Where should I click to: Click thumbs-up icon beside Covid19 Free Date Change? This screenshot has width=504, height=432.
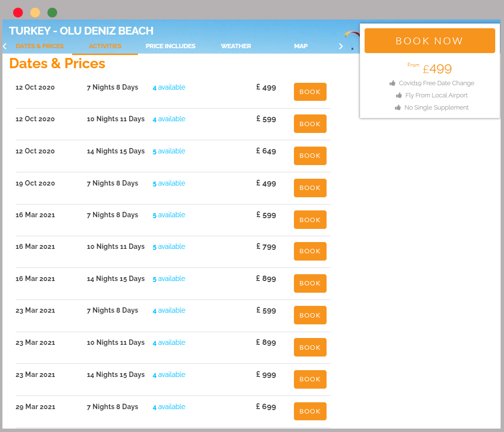click(392, 83)
